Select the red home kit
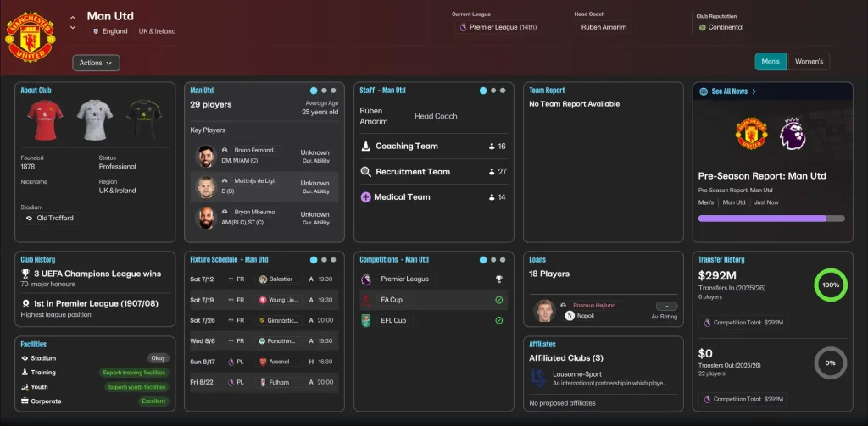868x426 pixels. 46,119
